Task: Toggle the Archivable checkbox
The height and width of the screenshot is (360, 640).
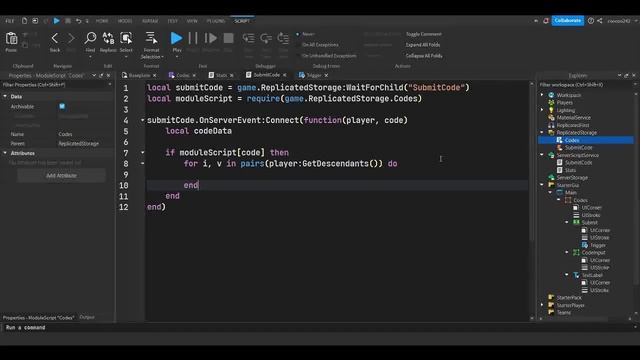Action: click(62, 106)
